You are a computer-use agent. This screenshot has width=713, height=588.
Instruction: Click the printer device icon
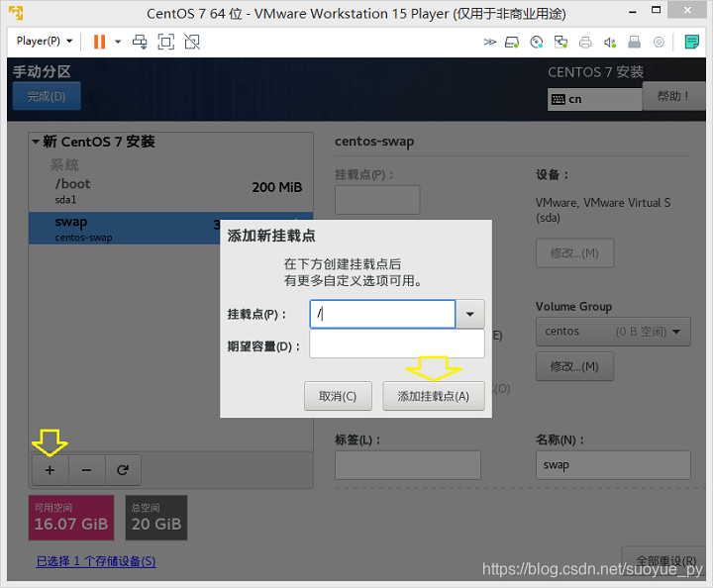(x=585, y=43)
